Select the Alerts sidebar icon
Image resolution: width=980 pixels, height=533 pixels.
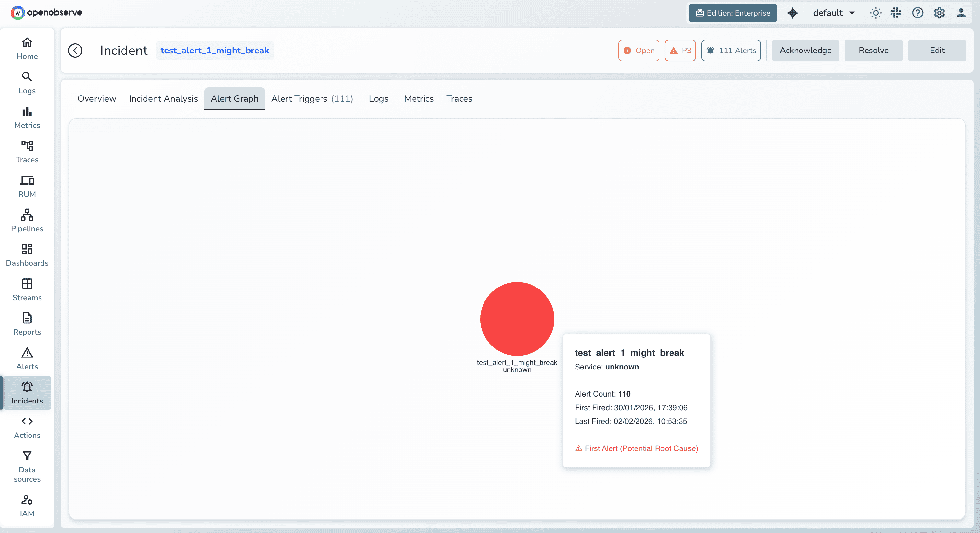(x=27, y=358)
